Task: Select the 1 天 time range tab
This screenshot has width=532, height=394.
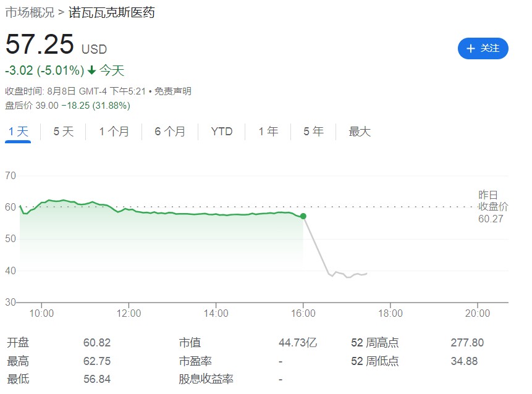Action: click(18, 132)
